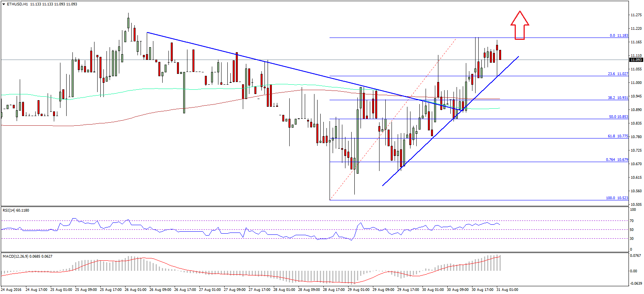
Task: Click the 26 Aug 01:00 time label
Action: point(136,290)
